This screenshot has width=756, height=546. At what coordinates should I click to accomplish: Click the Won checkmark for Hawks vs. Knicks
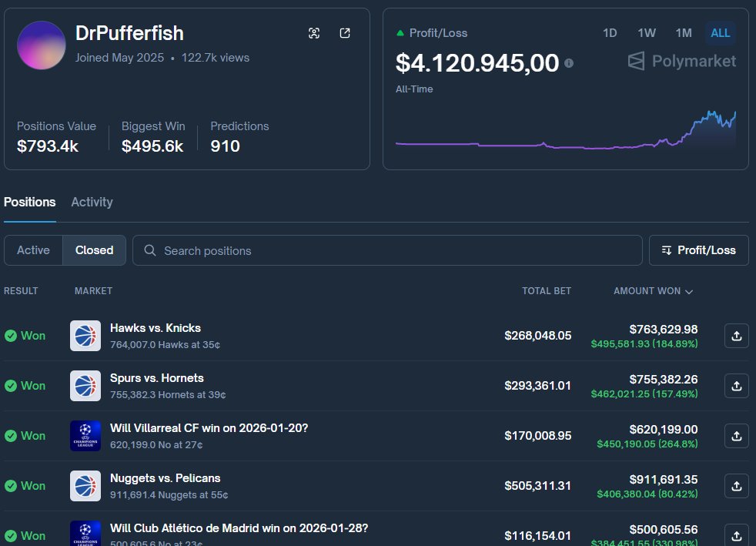point(11,336)
